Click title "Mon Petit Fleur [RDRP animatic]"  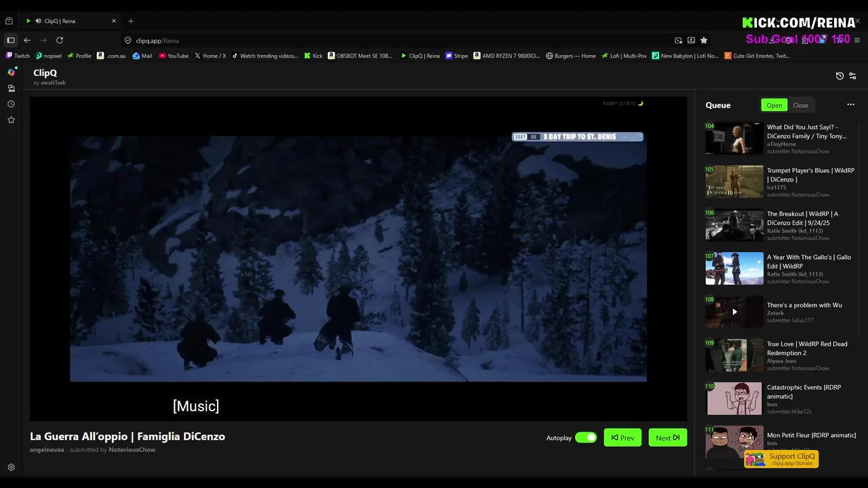click(811, 435)
